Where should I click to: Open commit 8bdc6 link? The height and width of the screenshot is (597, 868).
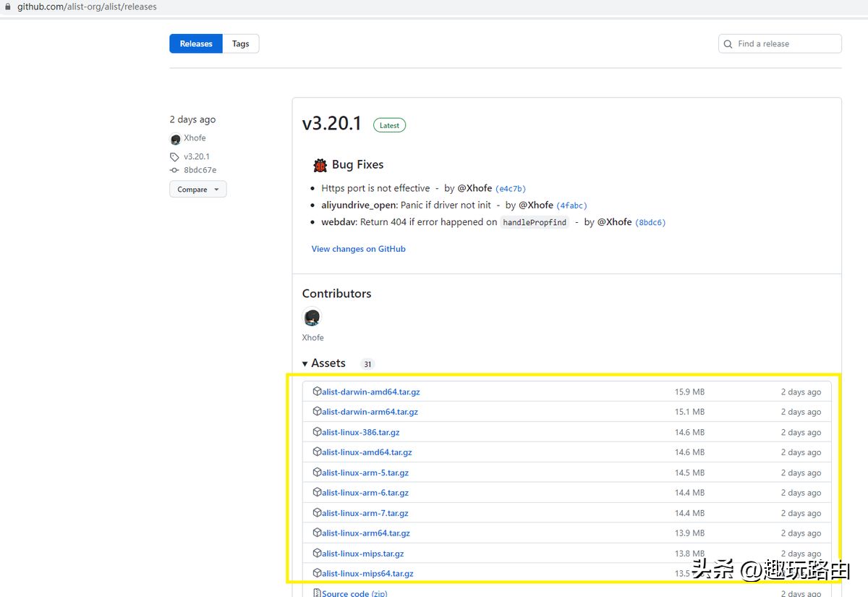point(650,223)
